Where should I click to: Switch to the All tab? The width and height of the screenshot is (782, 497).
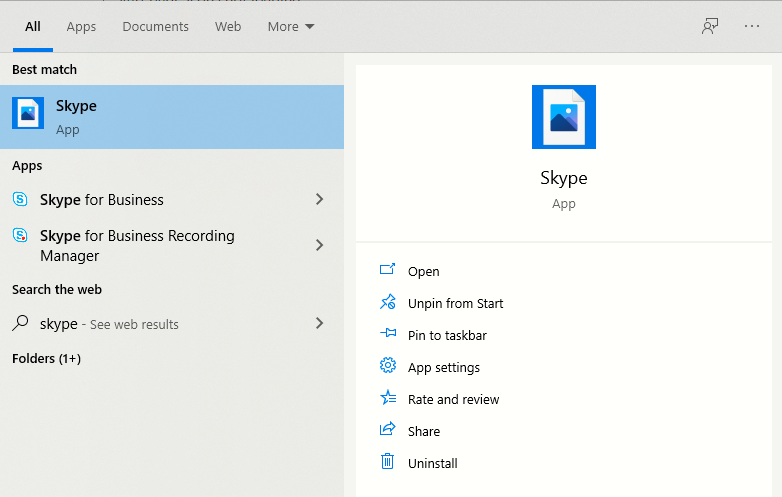(33, 26)
